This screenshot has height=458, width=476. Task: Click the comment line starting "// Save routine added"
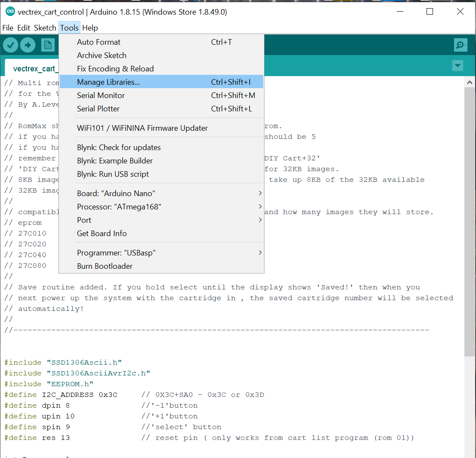coord(212,287)
